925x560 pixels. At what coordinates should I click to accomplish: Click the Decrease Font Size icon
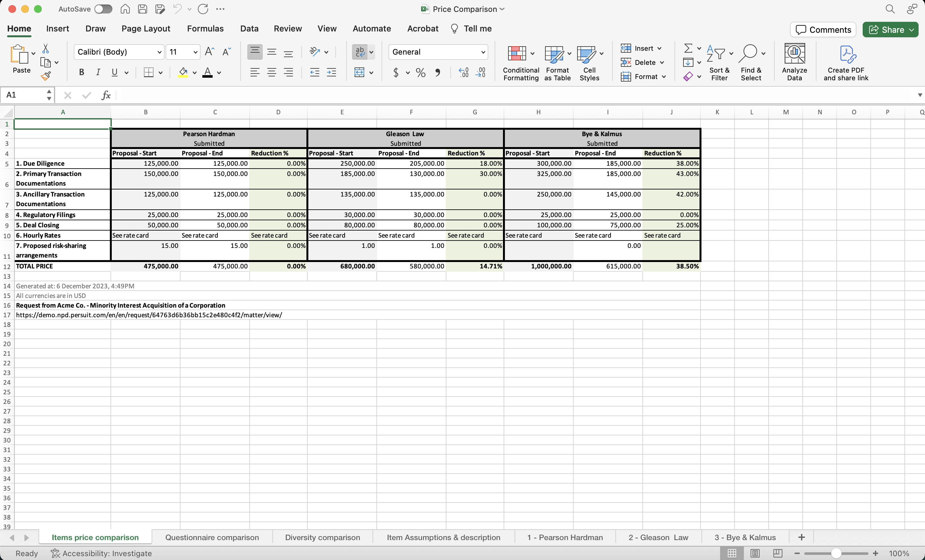pos(227,52)
